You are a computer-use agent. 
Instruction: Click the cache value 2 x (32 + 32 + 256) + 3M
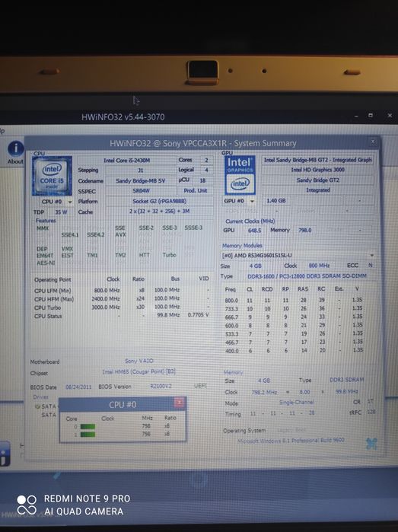point(159,211)
